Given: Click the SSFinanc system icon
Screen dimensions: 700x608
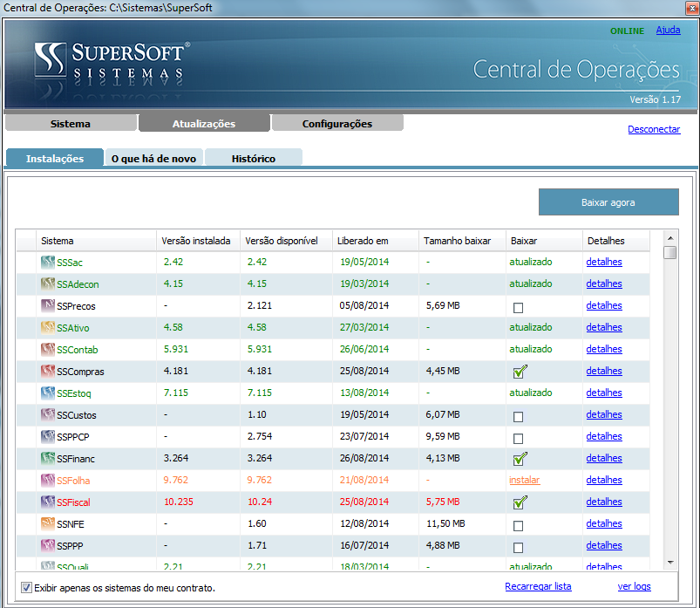Looking at the screenshot, I should (48, 458).
